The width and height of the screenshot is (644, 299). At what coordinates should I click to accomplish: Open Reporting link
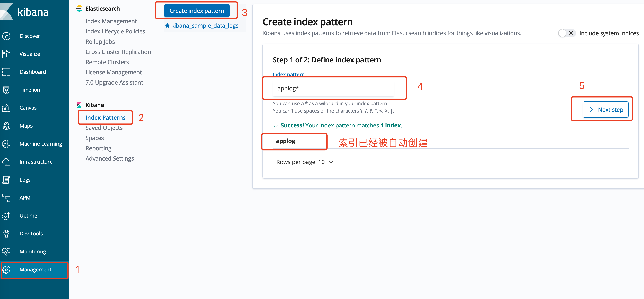(98, 148)
